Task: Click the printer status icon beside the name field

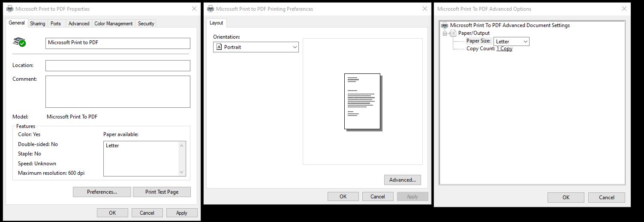Action: tap(19, 42)
